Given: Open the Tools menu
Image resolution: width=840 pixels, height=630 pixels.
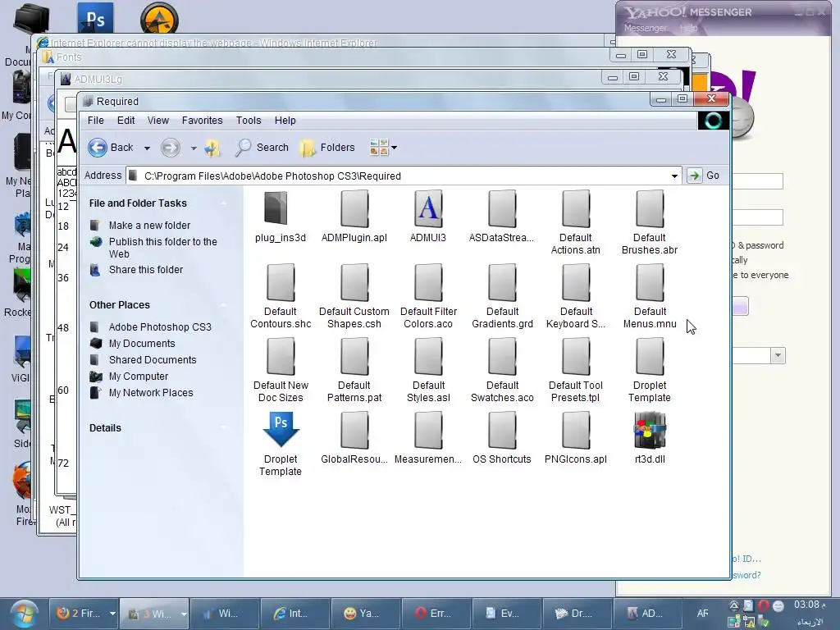Looking at the screenshot, I should [x=249, y=121].
